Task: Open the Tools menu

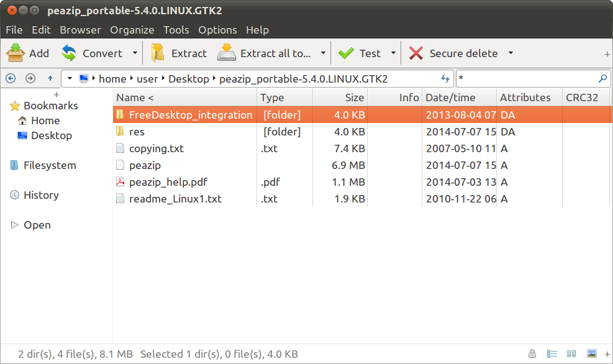Action: (x=176, y=30)
